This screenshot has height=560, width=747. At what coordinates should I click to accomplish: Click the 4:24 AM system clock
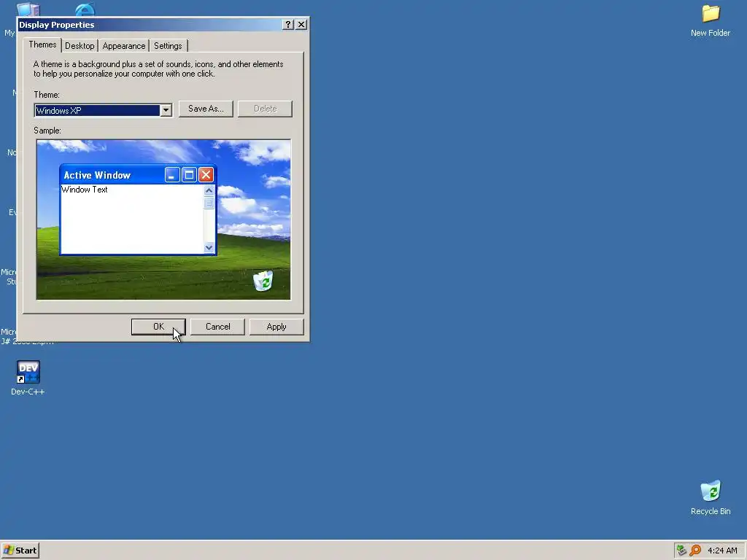click(x=722, y=551)
